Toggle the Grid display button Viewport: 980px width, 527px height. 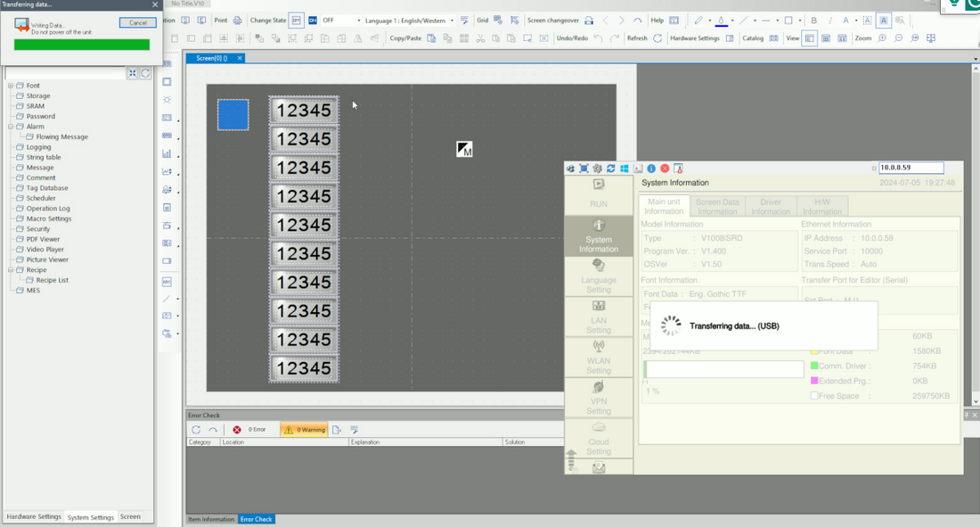coord(497,20)
